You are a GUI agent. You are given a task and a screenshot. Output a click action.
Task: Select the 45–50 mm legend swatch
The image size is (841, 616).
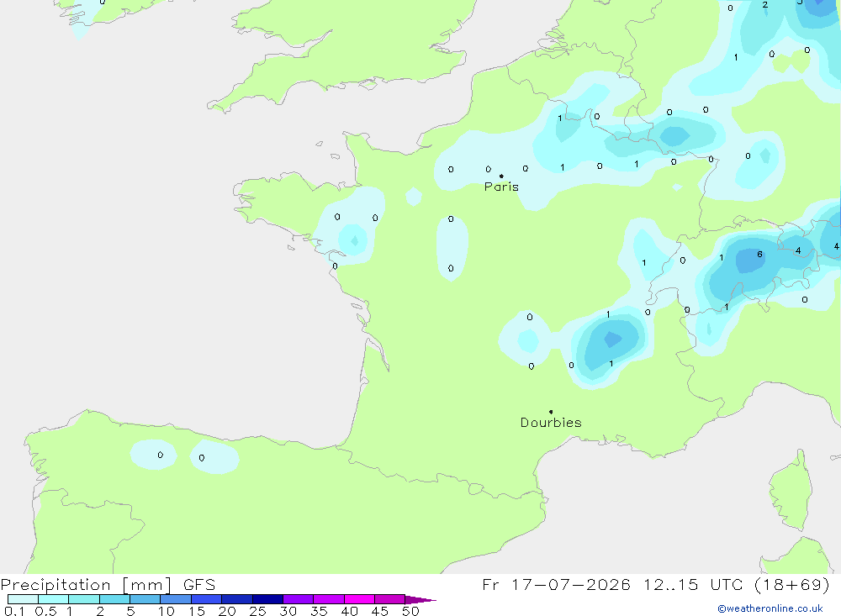pos(390,599)
